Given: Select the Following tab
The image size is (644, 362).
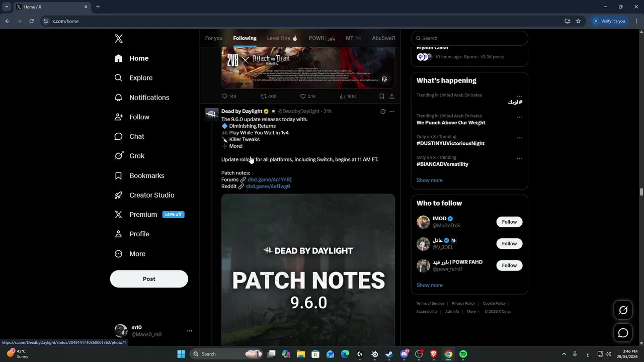Looking at the screenshot, I should point(245,38).
